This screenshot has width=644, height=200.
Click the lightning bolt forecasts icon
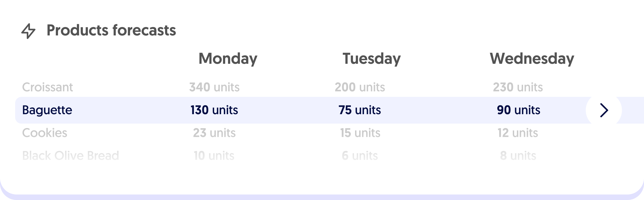28,31
